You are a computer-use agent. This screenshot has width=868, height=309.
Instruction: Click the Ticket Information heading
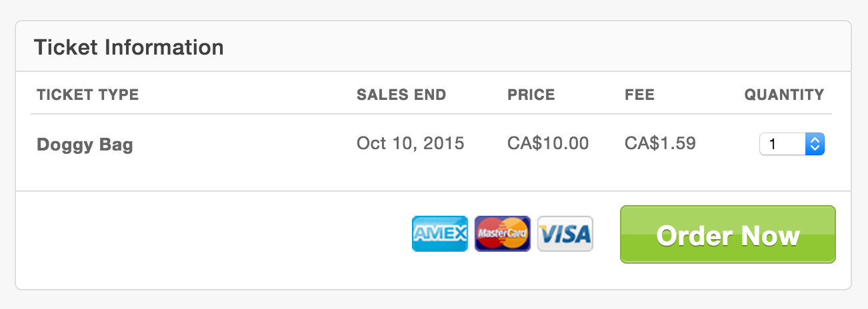coord(129,47)
